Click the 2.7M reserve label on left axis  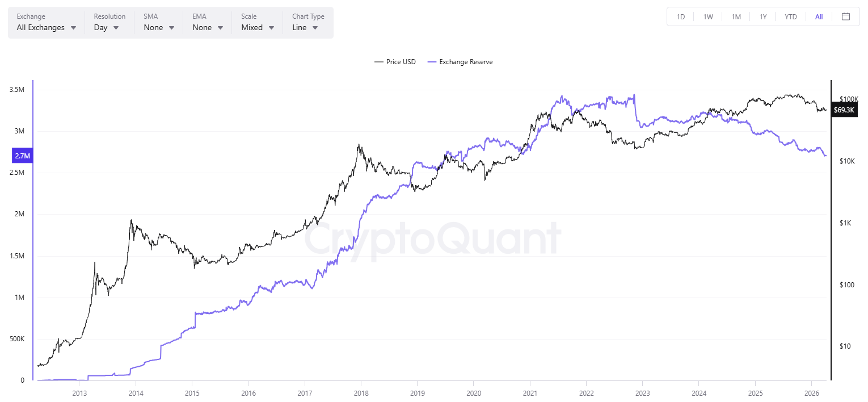(22, 155)
